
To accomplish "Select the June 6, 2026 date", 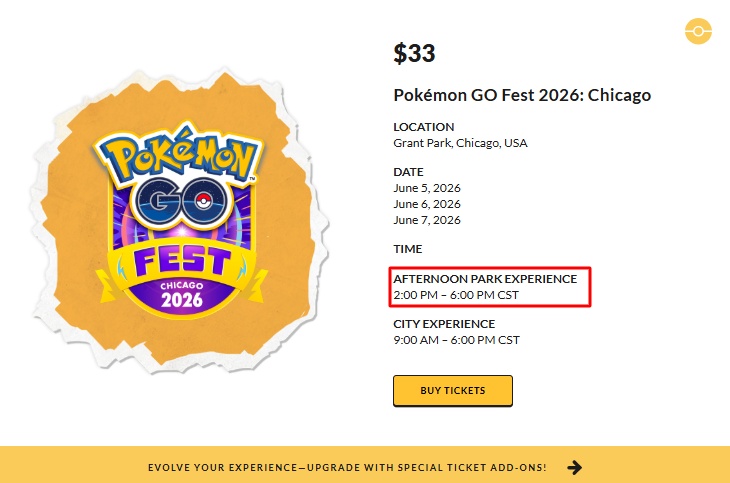I will [427, 204].
